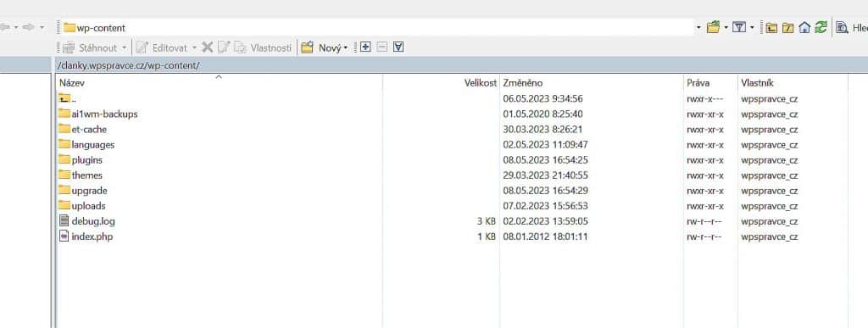Click the wp-content address path field
Viewport: 868px width, 328px height.
coord(376,28)
